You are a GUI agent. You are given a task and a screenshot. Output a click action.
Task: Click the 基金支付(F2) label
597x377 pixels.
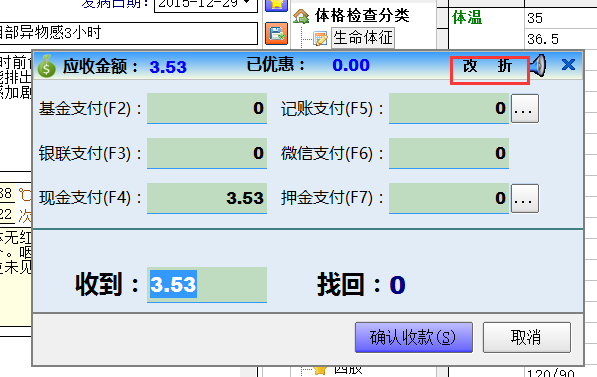[x=90, y=109]
